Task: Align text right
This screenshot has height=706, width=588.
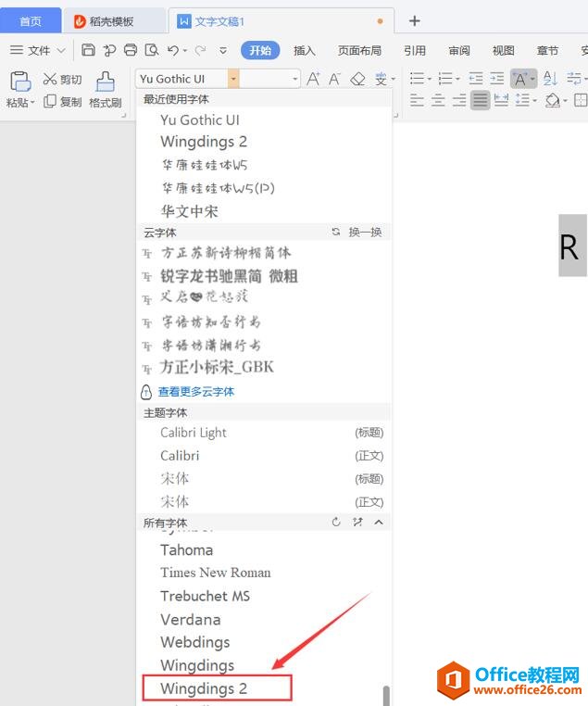Action: click(x=459, y=100)
